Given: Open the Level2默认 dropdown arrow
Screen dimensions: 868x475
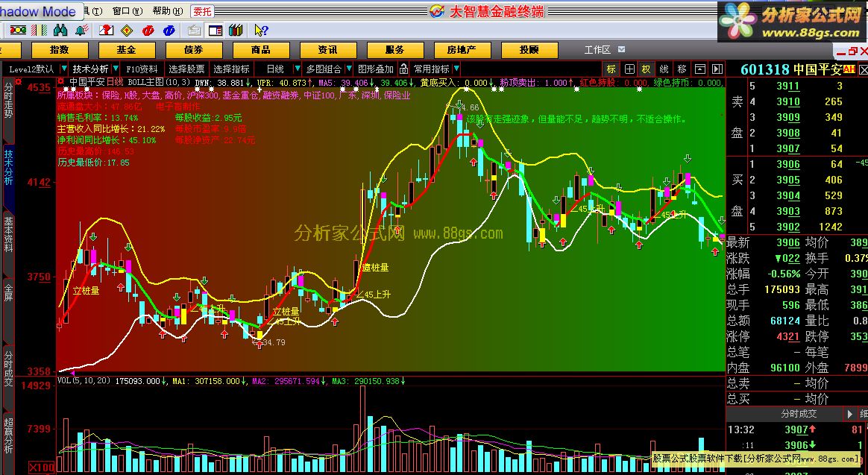Looking at the screenshot, I should (x=64, y=69).
